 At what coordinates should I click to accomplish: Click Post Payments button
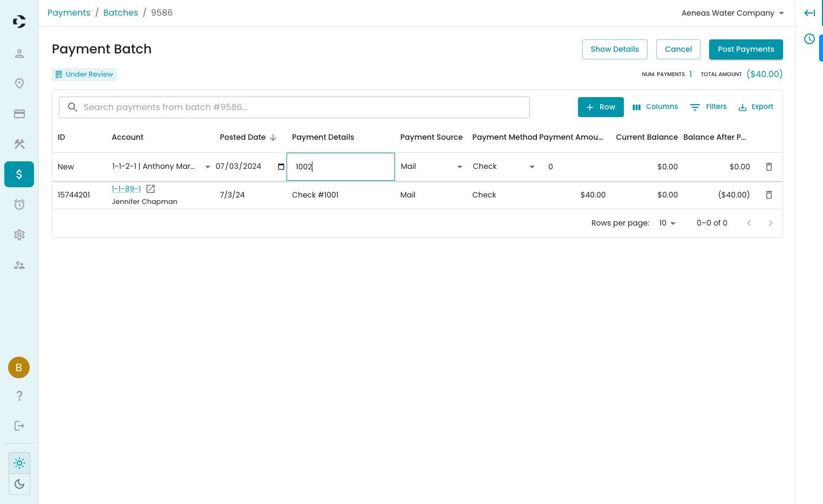[746, 49]
